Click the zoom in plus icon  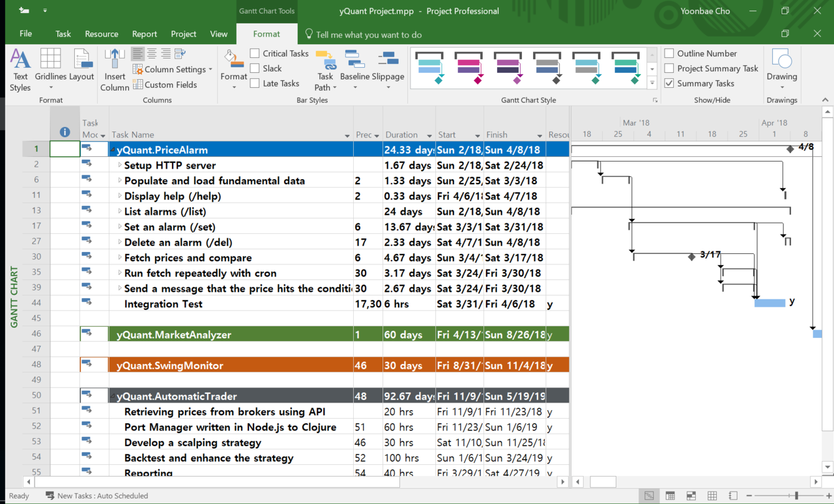point(829,496)
